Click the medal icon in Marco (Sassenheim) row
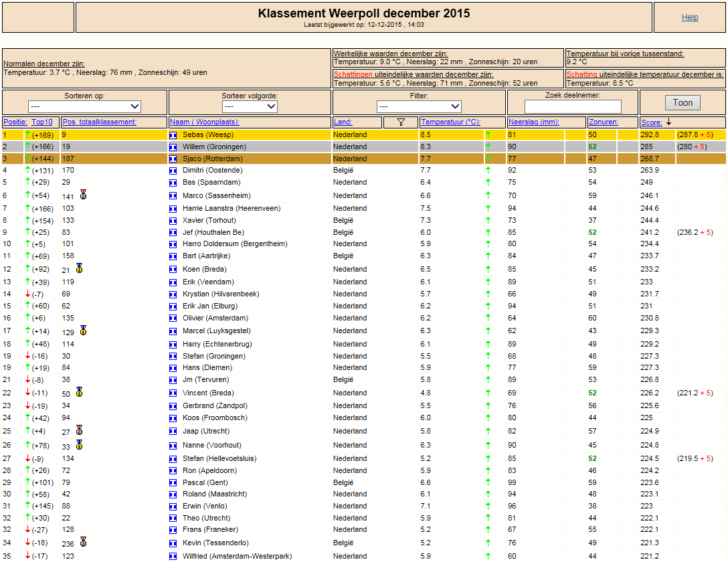This screenshot has height=562, width=728. [83, 195]
